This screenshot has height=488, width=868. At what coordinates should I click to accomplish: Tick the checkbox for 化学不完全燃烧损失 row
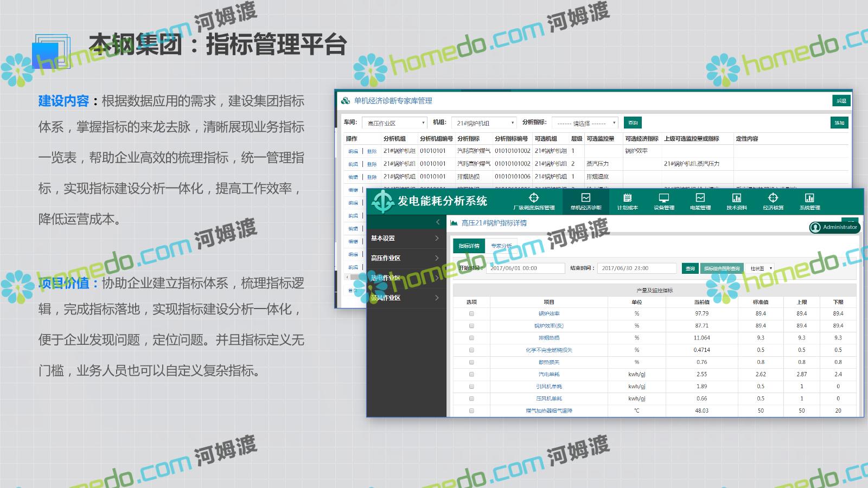471,350
